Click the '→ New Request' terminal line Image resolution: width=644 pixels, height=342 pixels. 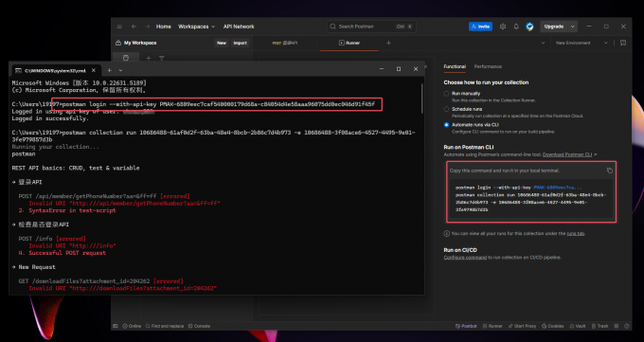pos(34,267)
